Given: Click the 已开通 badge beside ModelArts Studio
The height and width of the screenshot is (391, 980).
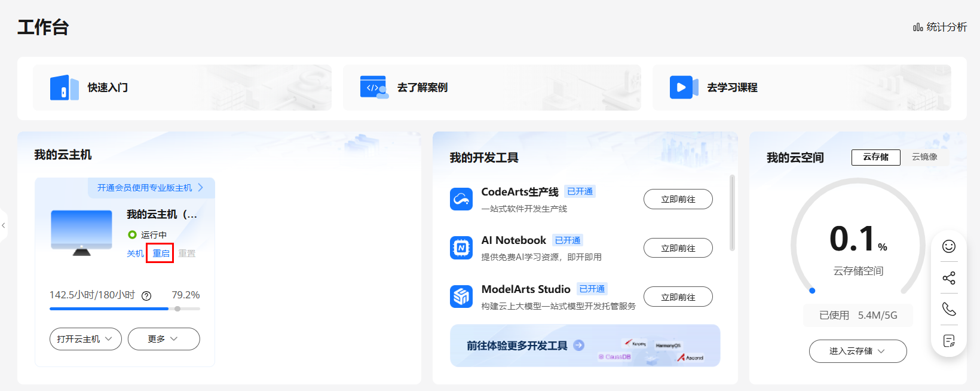Looking at the screenshot, I should (x=592, y=289).
